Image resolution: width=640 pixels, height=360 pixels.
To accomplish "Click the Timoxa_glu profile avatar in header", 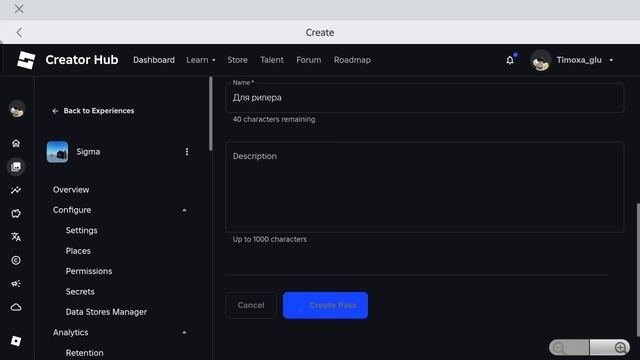I will tap(540, 60).
